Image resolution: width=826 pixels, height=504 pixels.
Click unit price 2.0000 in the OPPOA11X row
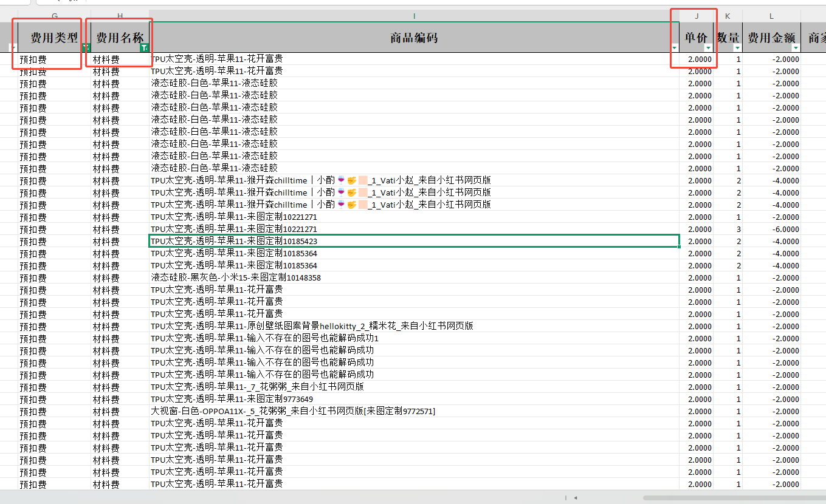(x=697, y=411)
